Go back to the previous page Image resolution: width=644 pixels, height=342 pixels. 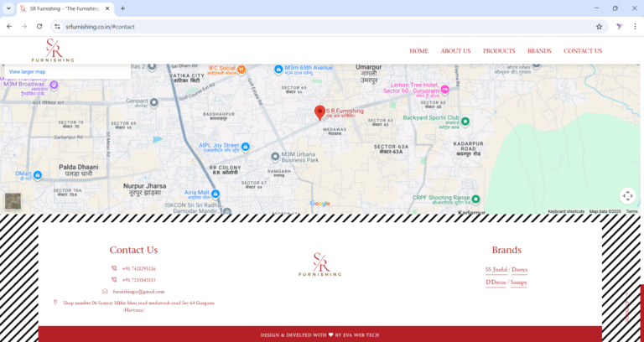[x=9, y=26]
